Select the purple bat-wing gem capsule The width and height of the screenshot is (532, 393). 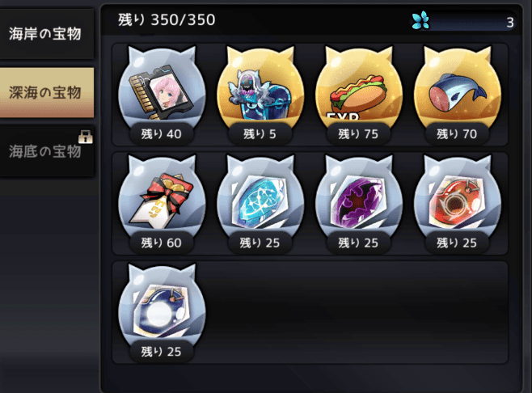359,200
